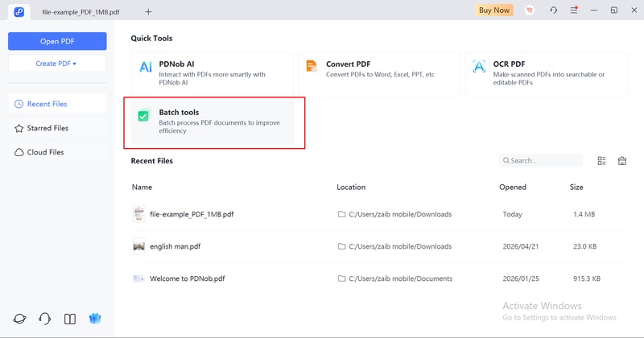
Task: Click the Size column header
Action: click(576, 187)
